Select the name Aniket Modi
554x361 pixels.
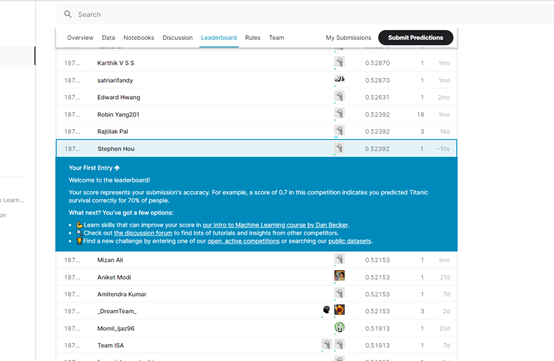pos(114,277)
